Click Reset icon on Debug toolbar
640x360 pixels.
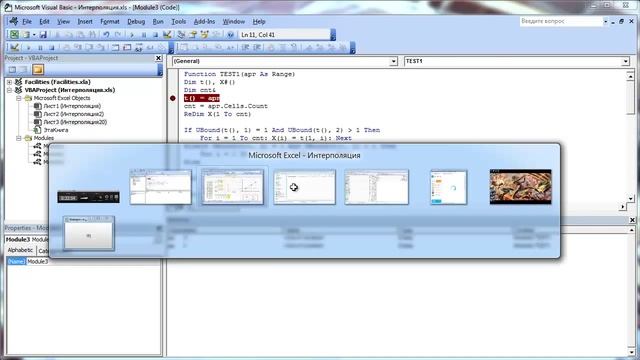[52, 47]
